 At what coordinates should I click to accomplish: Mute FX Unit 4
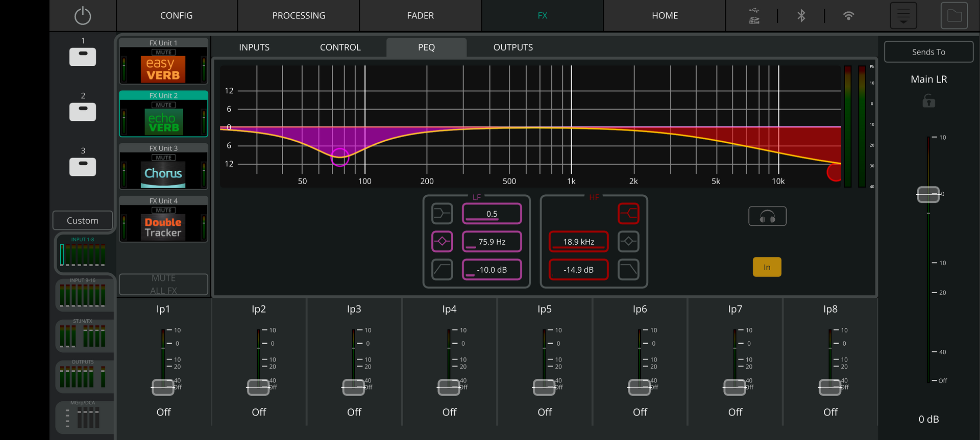tap(163, 210)
